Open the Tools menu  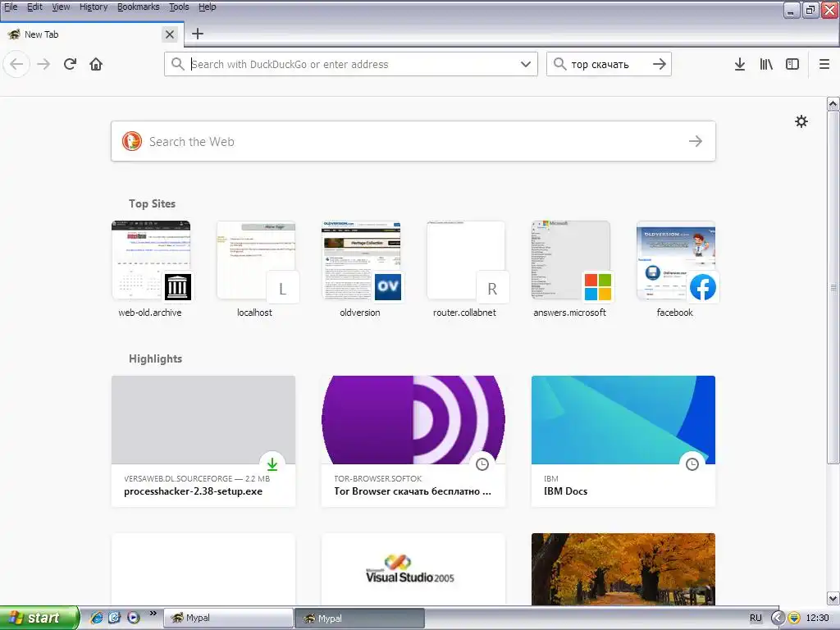pos(179,7)
